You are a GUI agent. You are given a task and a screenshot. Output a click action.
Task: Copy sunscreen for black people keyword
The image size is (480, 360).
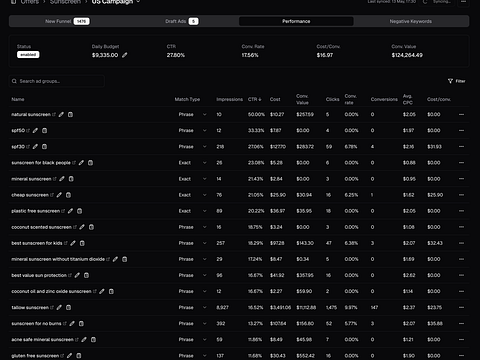[90, 163]
